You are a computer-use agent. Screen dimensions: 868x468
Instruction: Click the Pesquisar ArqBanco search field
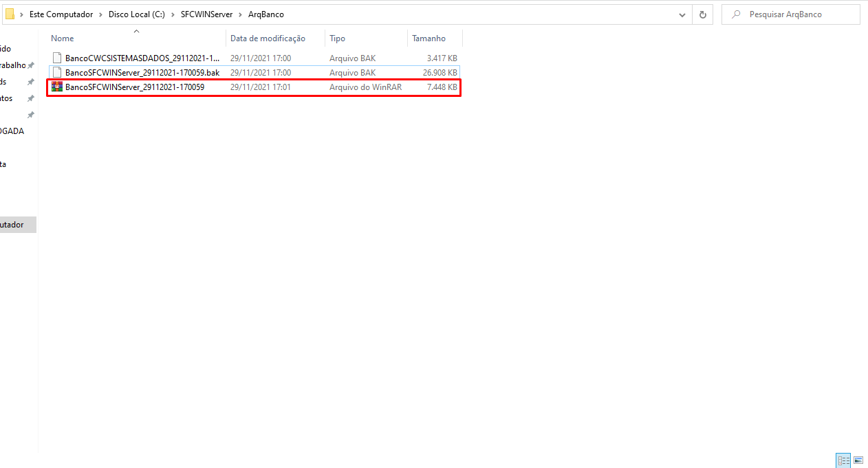pyautogui.click(x=798, y=14)
